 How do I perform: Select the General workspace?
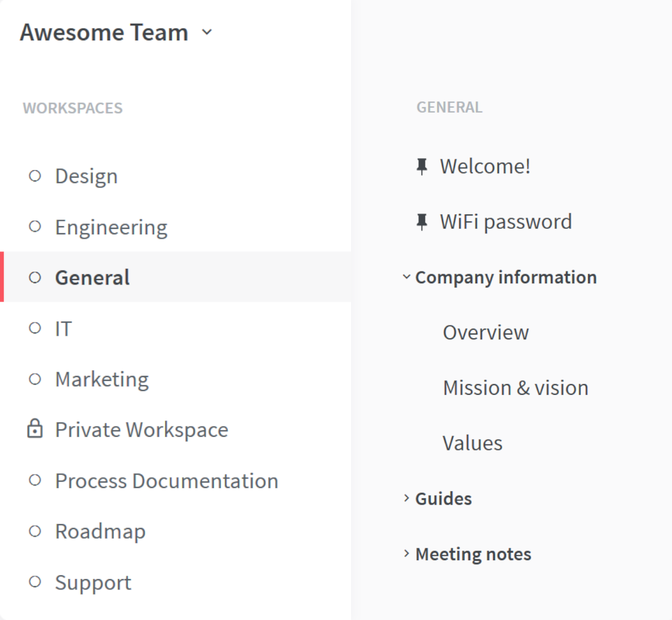click(x=92, y=277)
